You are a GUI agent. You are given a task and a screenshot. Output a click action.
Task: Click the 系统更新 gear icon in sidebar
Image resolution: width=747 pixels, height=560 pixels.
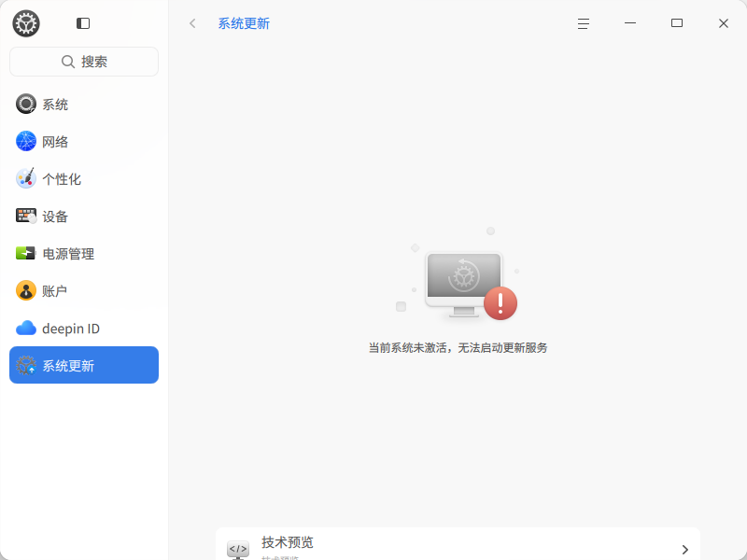pos(26,365)
